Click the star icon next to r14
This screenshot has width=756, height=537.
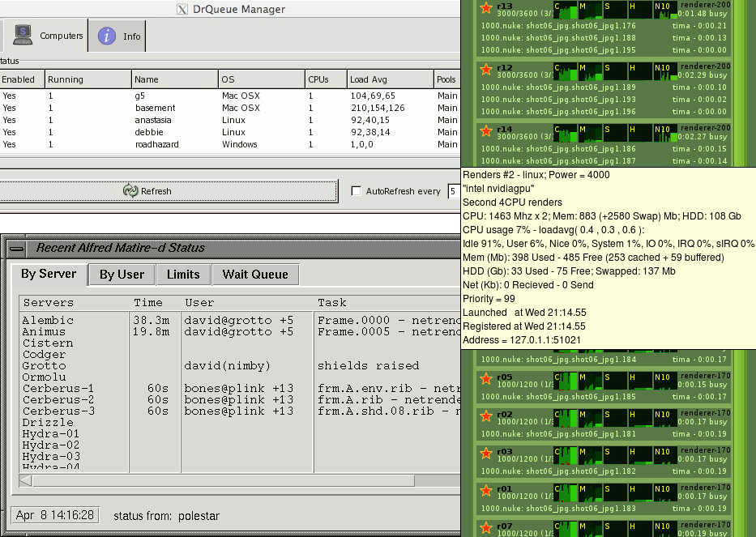[486, 131]
